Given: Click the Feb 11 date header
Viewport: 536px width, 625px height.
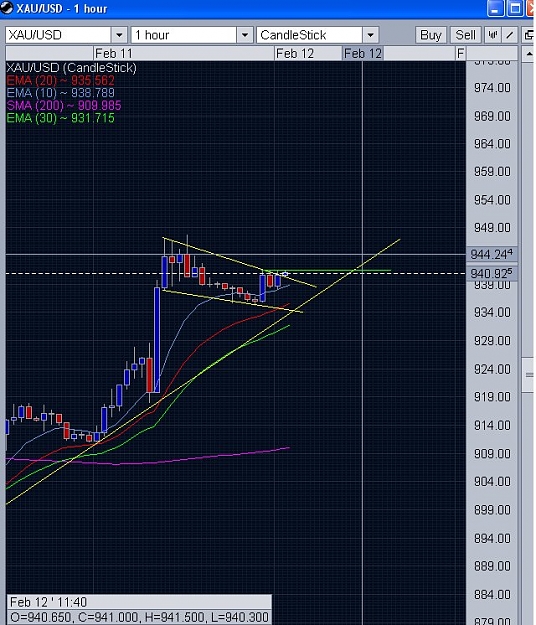Looking at the screenshot, I should [x=114, y=53].
